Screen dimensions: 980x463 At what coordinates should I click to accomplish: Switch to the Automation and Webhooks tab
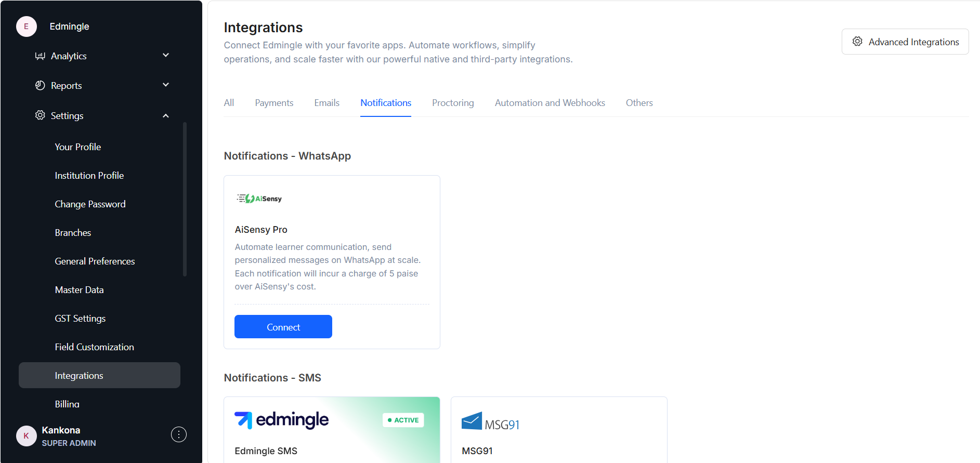click(x=550, y=103)
